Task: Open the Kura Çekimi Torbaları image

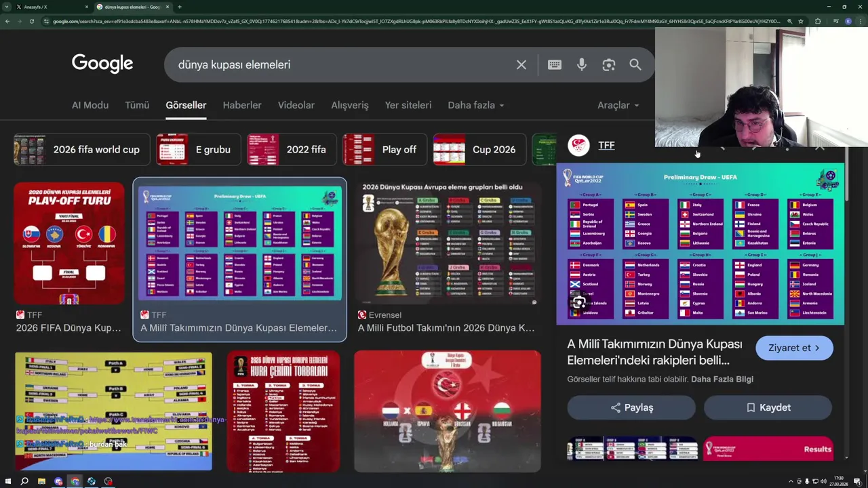Action: click(283, 411)
